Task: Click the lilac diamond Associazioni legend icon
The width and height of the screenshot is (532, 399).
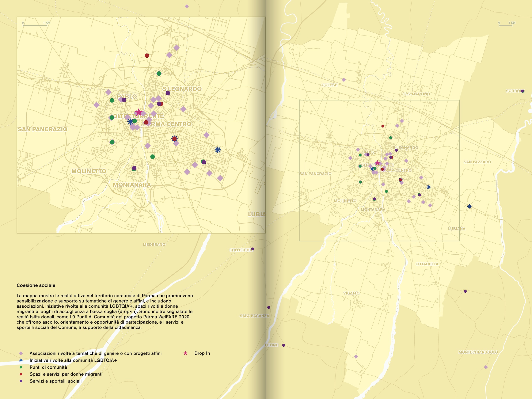Action: (x=21, y=353)
